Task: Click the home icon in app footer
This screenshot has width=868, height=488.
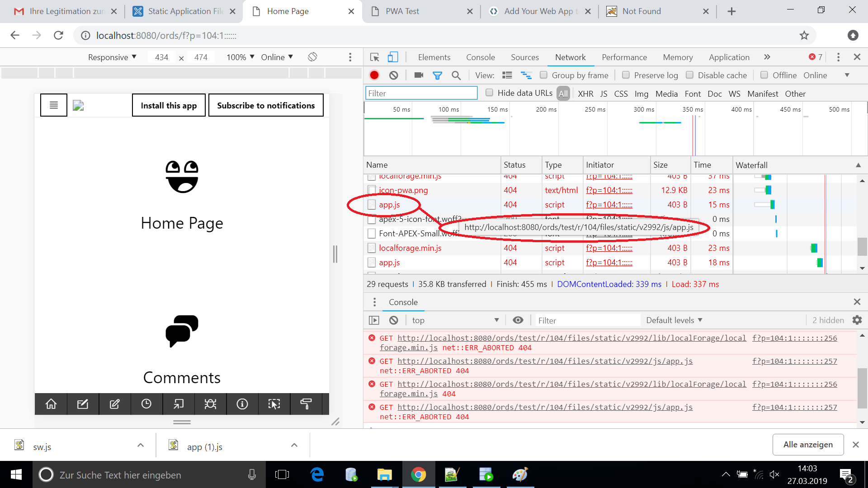Action: (51, 404)
